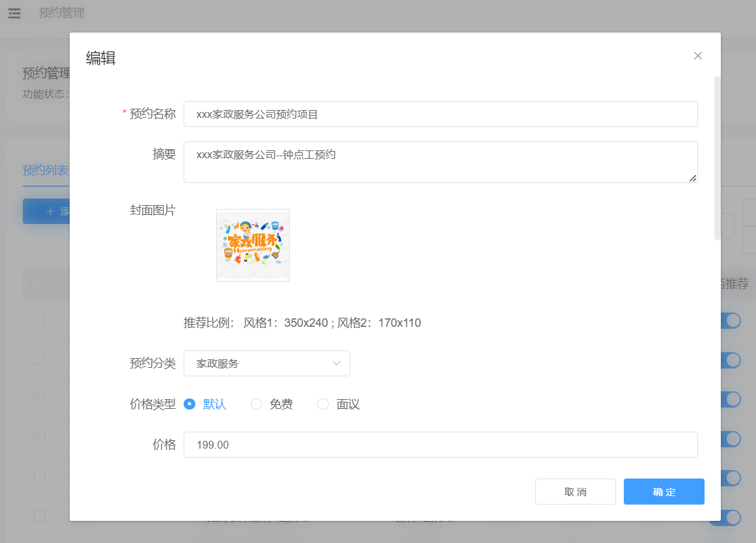
Task: Close the 编辑 dialog with the X
Action: coord(697,56)
